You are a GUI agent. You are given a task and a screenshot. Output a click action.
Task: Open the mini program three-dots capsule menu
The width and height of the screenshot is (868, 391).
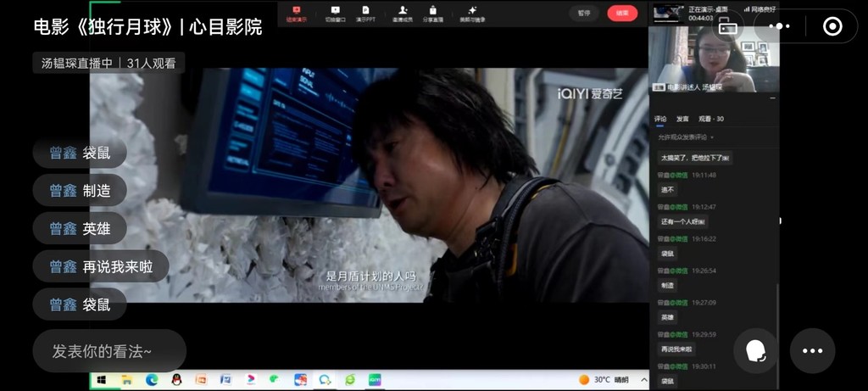[780, 26]
